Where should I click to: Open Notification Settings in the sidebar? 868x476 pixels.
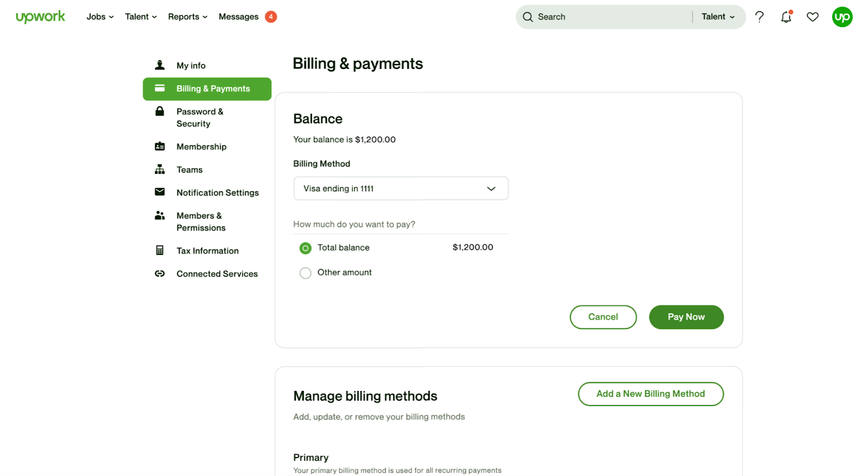tap(218, 193)
